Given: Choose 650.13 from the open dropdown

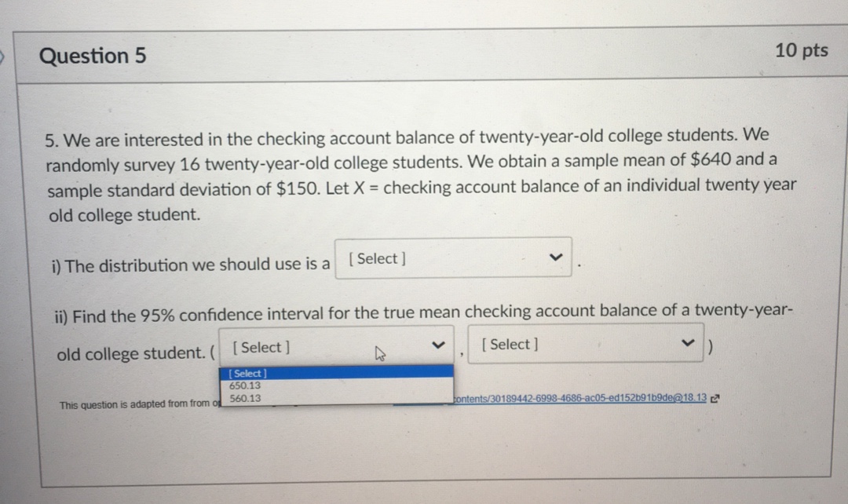Looking at the screenshot, I should tap(244, 385).
